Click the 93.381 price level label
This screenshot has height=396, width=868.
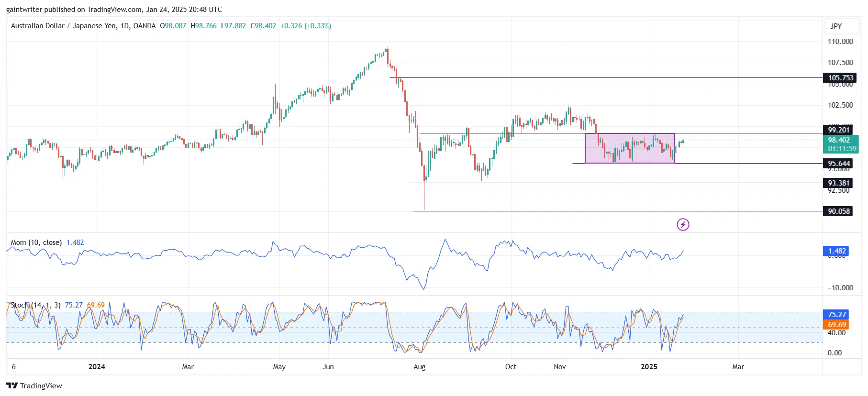(839, 183)
